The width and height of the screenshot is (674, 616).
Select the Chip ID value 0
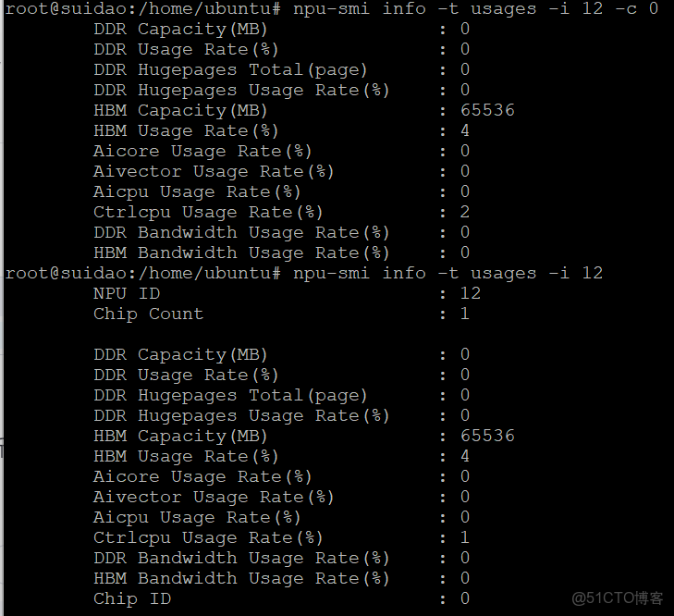(x=465, y=598)
